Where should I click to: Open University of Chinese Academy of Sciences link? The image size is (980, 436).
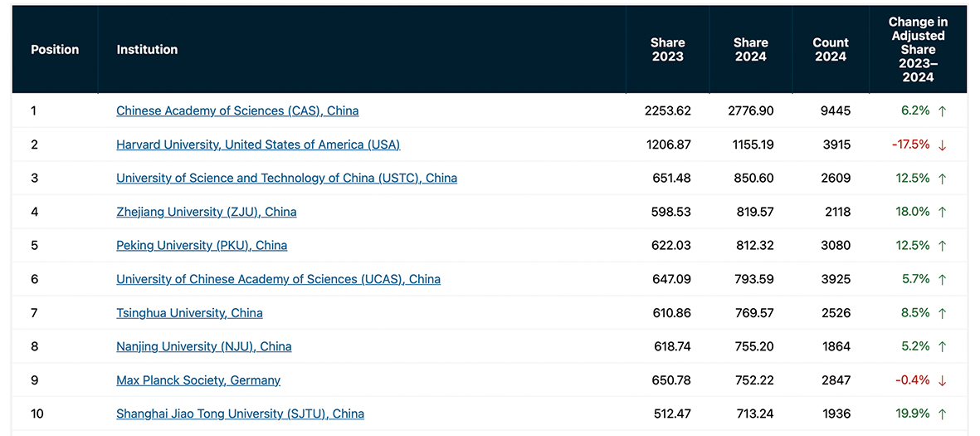(x=278, y=279)
